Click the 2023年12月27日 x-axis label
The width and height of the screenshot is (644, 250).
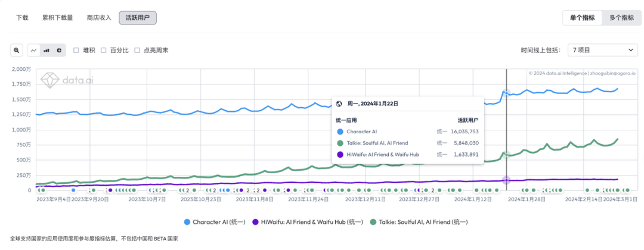(x=420, y=199)
